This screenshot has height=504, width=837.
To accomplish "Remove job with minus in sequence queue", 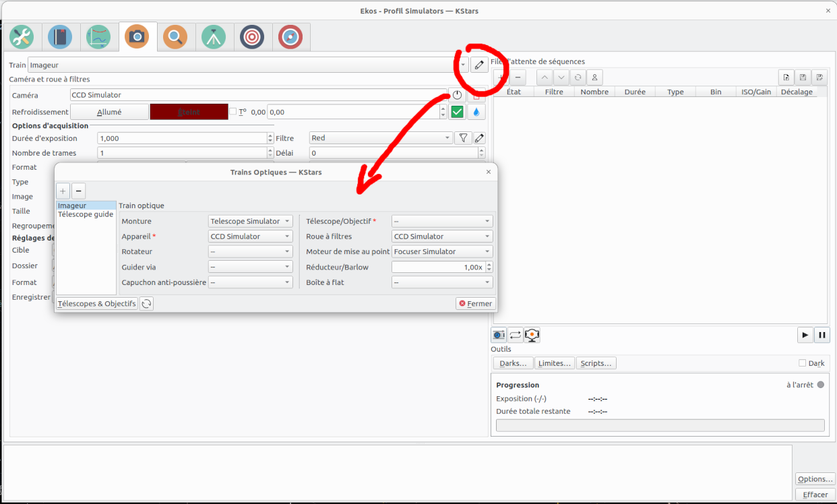I will (518, 77).
